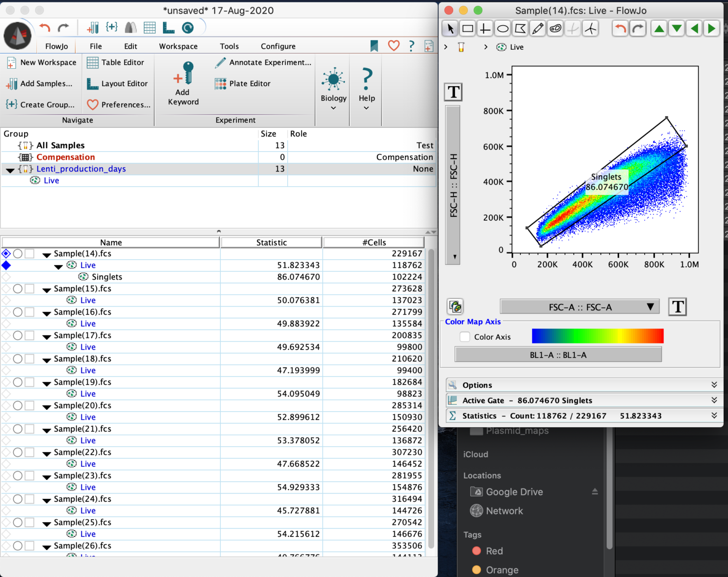Open the graph display options icon

455,307
